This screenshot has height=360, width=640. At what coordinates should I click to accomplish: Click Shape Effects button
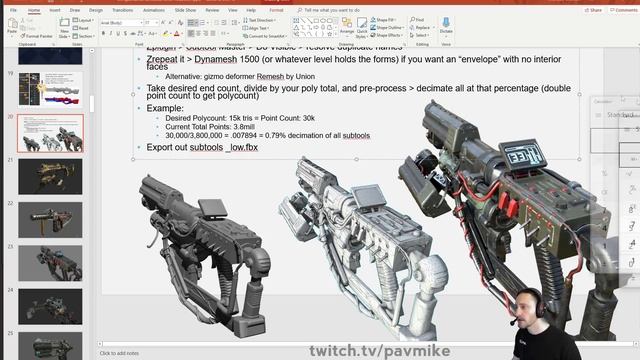(x=386, y=36)
